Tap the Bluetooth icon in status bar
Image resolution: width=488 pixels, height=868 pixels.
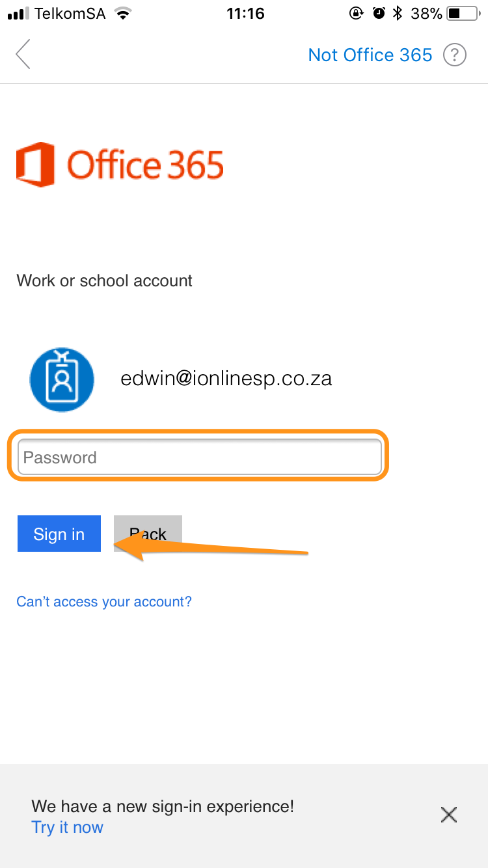coord(398,13)
